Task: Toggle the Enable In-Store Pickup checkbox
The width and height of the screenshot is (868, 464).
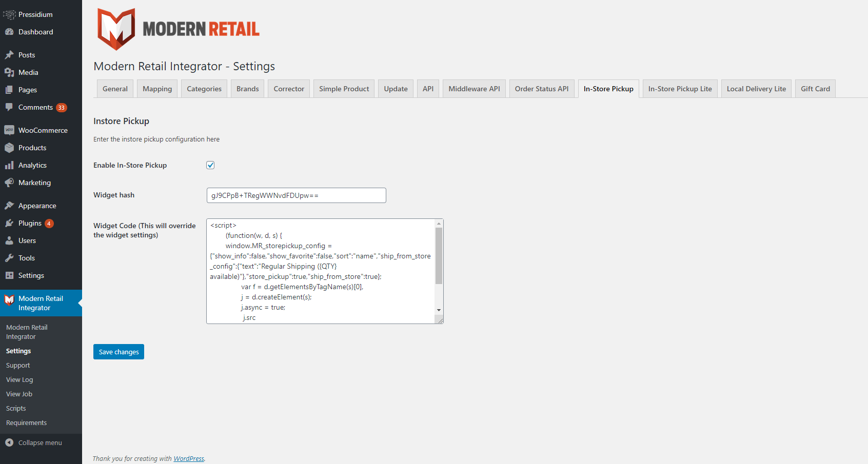Action: [210, 165]
